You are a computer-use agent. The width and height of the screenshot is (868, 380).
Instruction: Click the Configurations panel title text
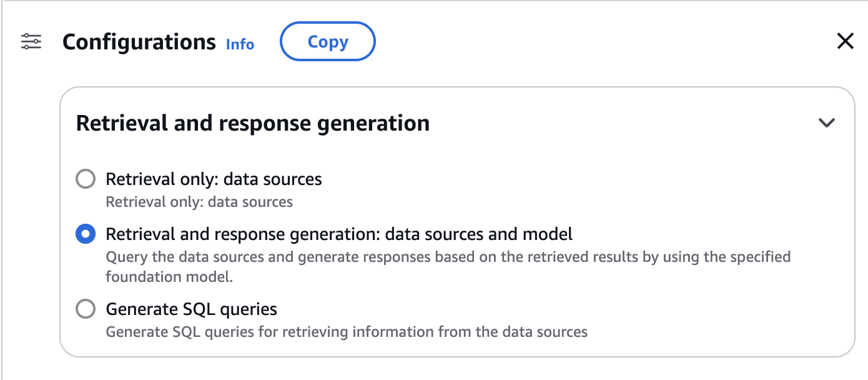coord(139,42)
